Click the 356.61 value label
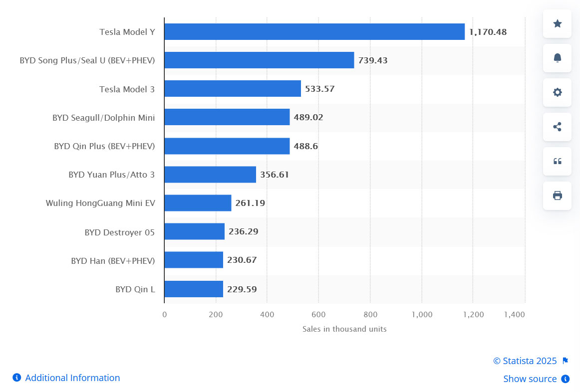Screen dimensions: 580x392 [275, 175]
